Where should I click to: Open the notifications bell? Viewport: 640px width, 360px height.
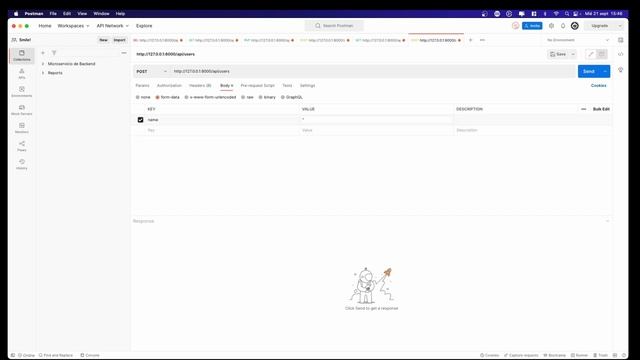click(563, 26)
